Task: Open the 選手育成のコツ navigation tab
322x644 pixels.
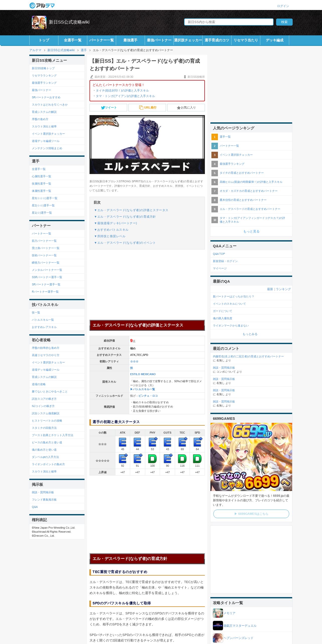Action: (217, 40)
